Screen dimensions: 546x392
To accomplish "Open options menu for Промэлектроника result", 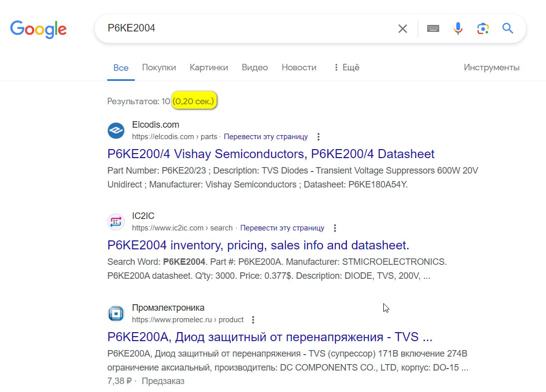I will (x=253, y=320).
